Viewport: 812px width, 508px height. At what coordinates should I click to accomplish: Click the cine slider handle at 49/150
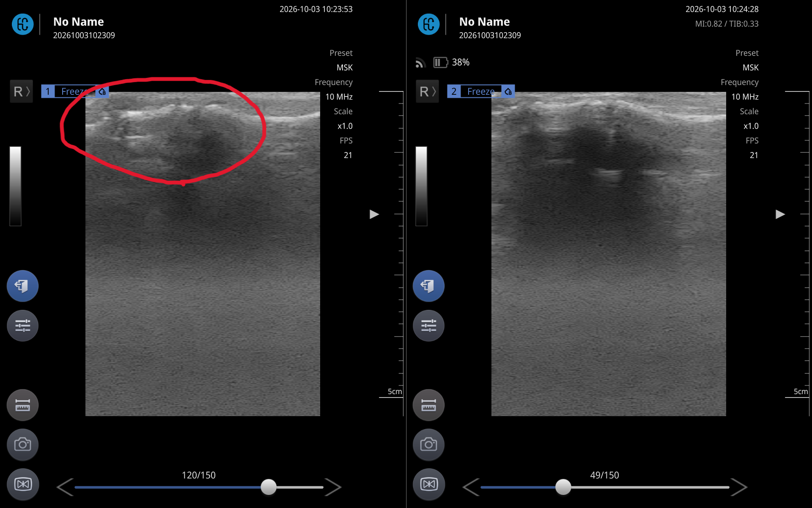563,487
